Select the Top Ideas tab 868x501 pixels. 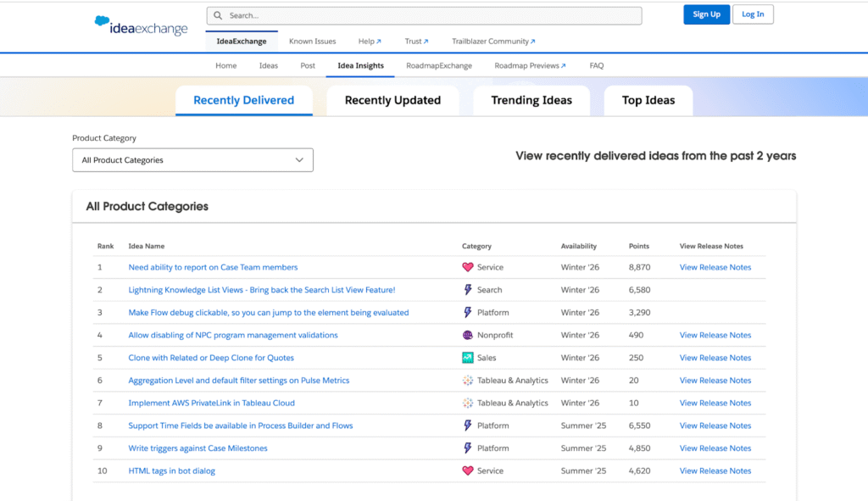(648, 100)
